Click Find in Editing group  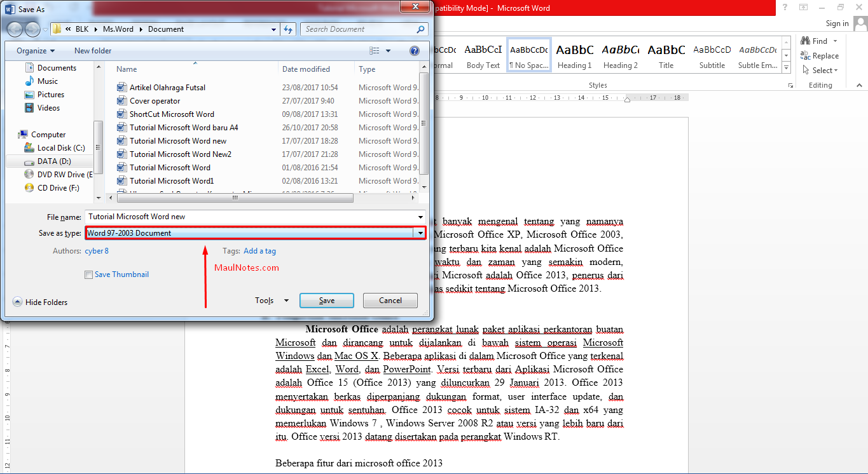(815, 41)
